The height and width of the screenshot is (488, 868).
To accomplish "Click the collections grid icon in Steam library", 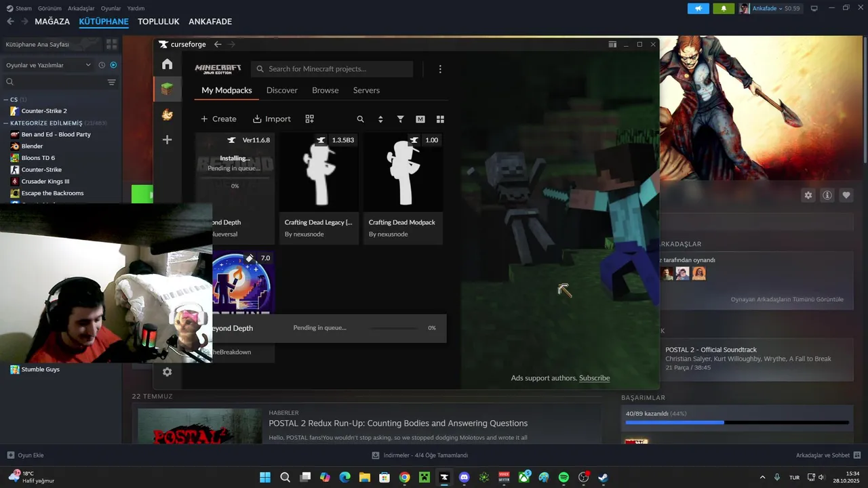I will pos(111,44).
